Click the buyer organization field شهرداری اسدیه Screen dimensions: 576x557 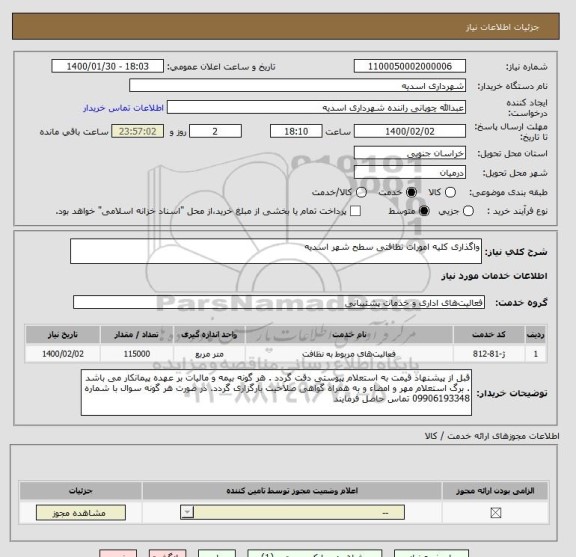pyautogui.click(x=298, y=86)
